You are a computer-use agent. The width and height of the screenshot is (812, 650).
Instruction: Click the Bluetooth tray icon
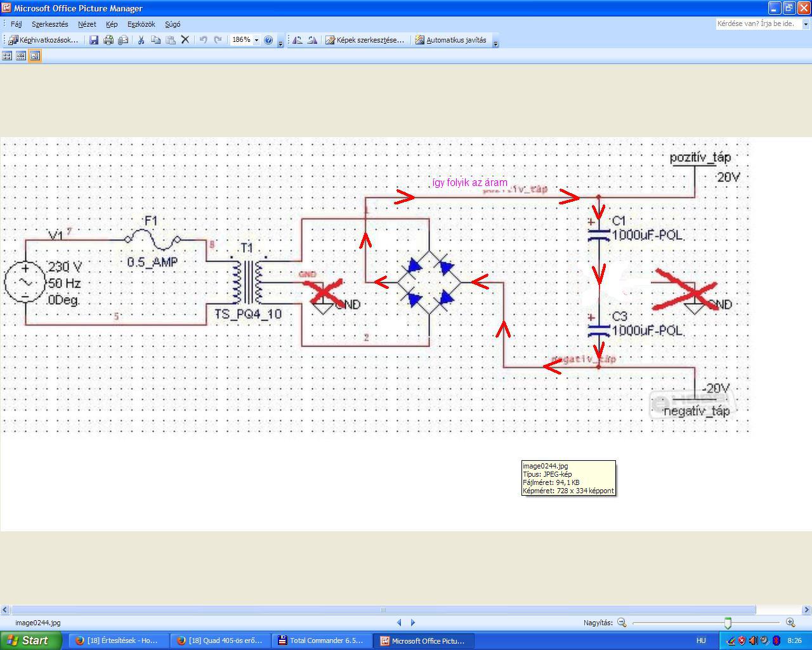tap(776, 640)
